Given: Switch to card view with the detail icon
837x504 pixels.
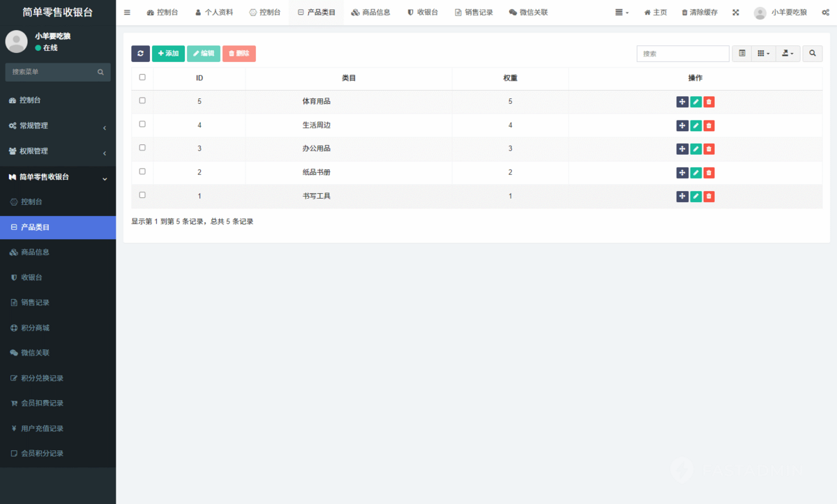Looking at the screenshot, I should pyautogui.click(x=741, y=53).
